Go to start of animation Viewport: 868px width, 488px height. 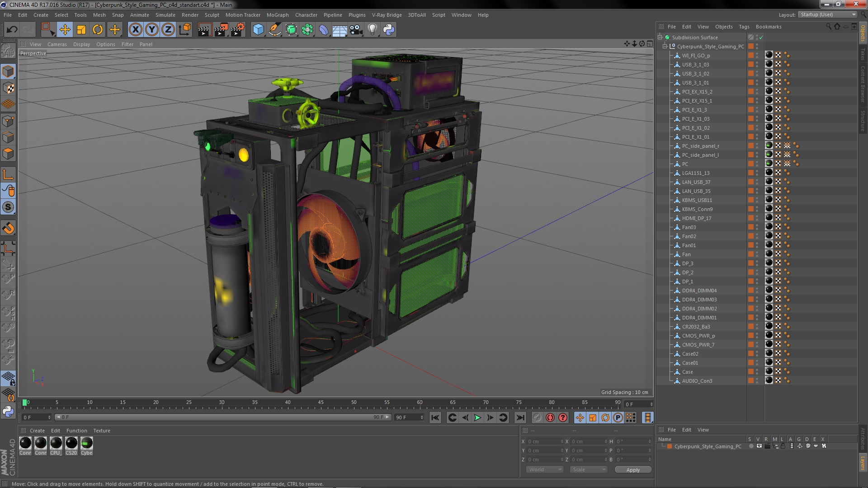[x=435, y=418]
